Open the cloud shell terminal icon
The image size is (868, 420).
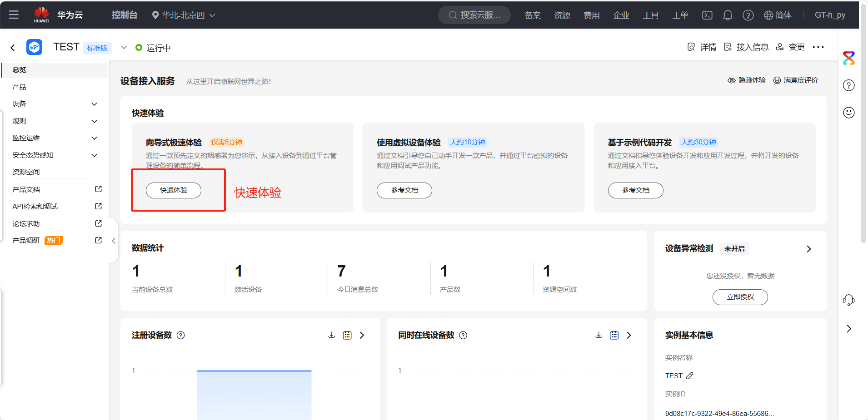coord(707,15)
